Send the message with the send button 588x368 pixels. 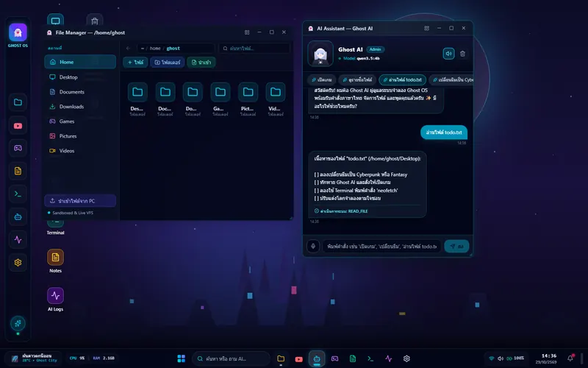point(456,247)
